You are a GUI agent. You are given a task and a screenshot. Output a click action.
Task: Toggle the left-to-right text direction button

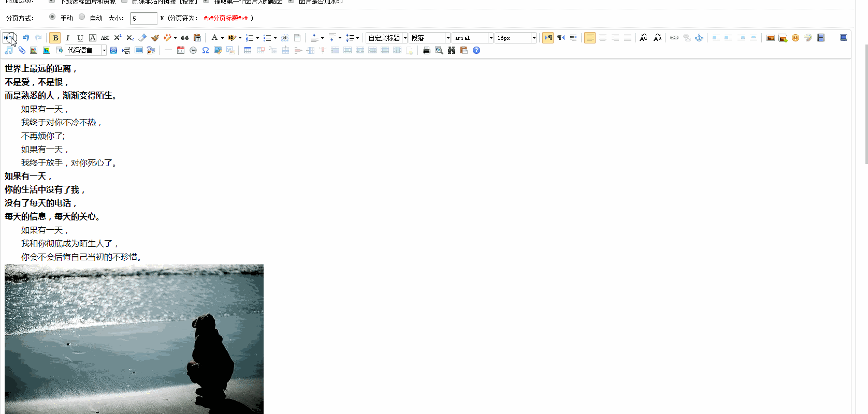point(548,38)
